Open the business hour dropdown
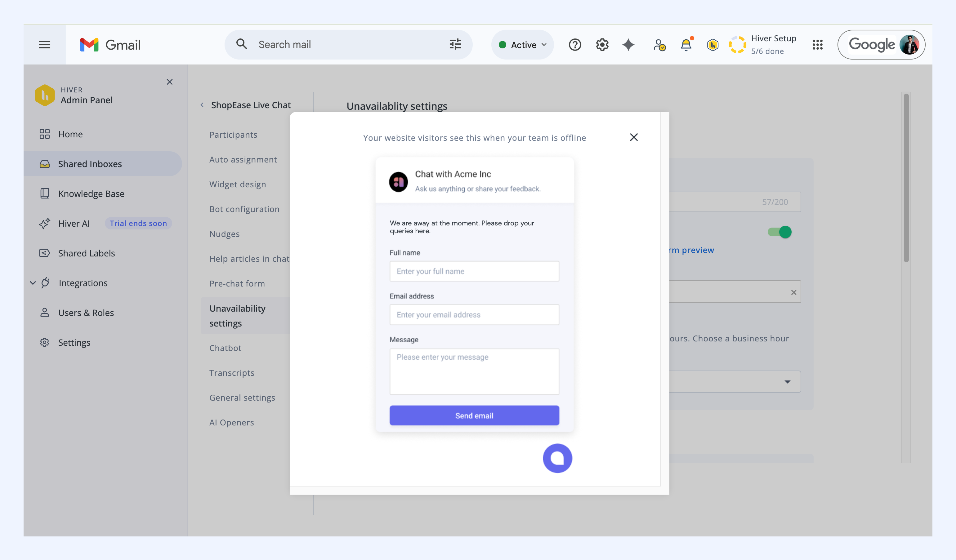Screen dimensions: 956x560 click(x=735, y=382)
